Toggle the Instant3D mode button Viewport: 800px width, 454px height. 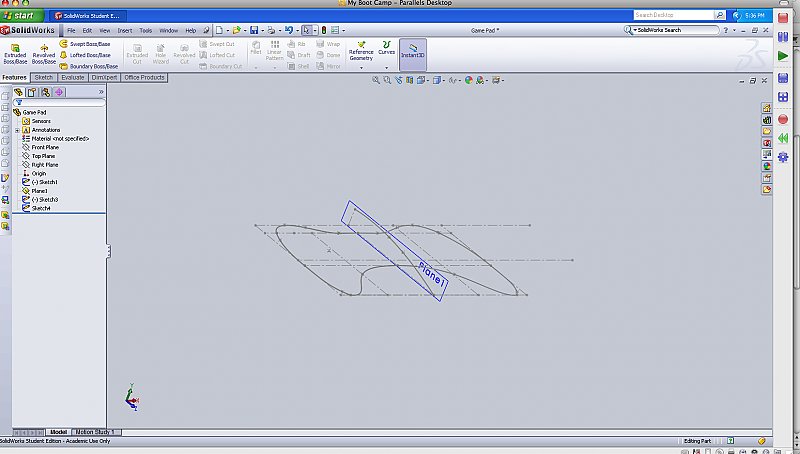pos(412,53)
